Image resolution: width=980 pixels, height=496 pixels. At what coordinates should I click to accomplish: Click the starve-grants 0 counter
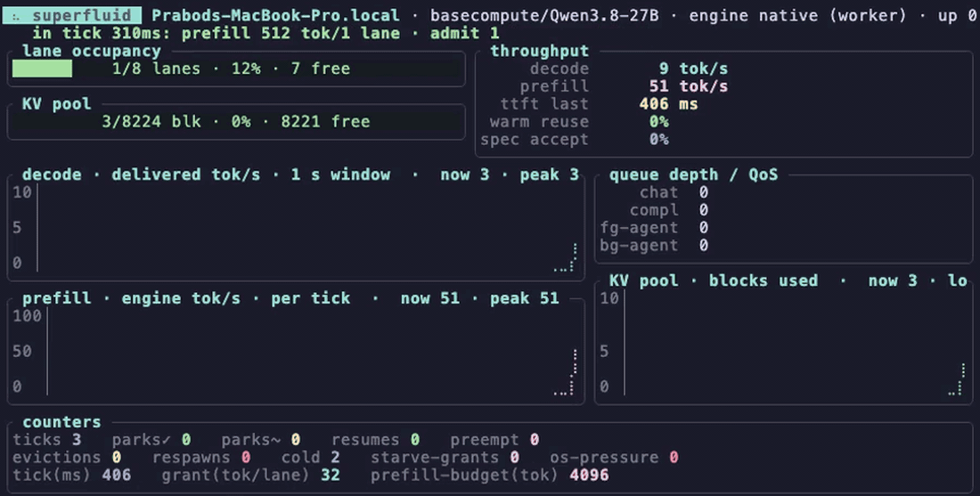click(x=445, y=458)
